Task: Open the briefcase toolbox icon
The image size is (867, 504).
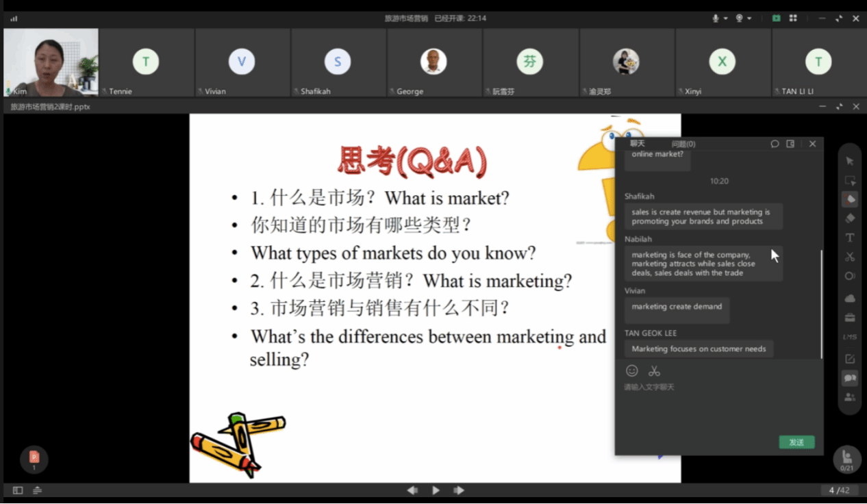Action: click(850, 318)
